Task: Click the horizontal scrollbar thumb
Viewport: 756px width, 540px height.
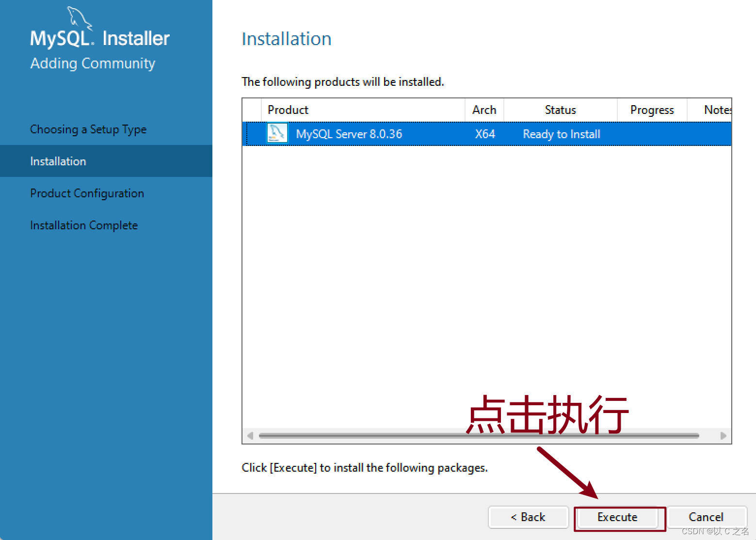Action: click(479, 435)
